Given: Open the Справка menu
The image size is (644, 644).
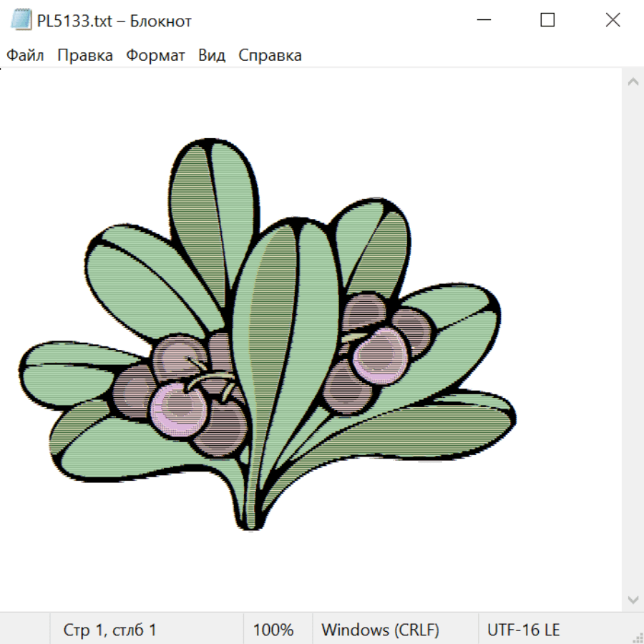Looking at the screenshot, I should point(270,56).
